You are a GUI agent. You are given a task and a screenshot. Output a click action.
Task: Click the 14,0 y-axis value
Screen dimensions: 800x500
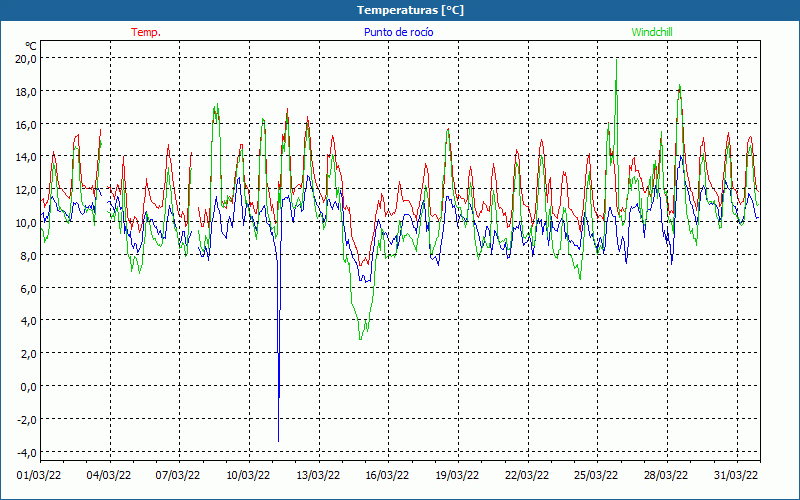[x=26, y=157]
